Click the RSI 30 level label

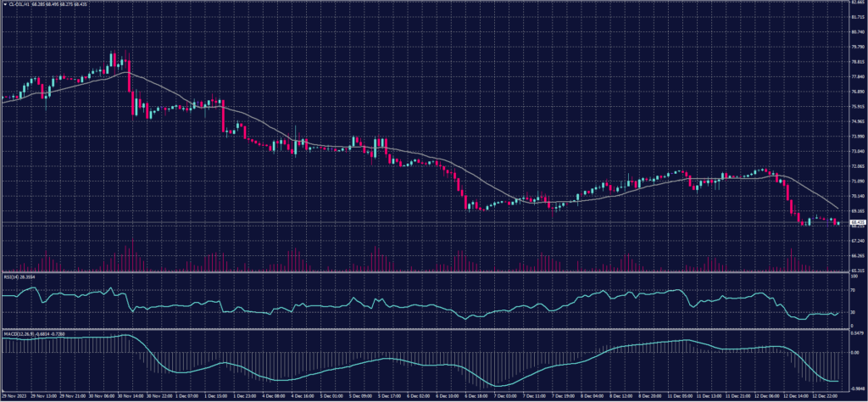coord(854,312)
